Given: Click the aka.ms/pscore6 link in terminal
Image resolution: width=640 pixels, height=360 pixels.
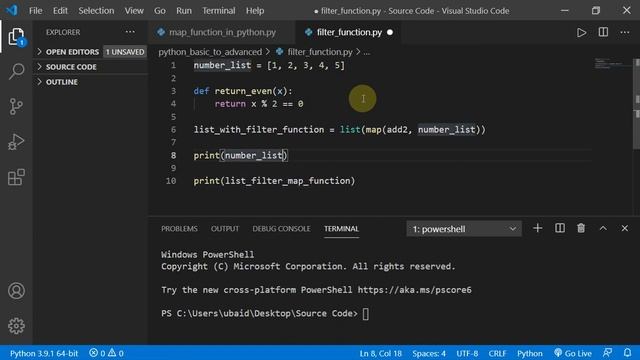Looking at the screenshot, I should [x=414, y=290].
